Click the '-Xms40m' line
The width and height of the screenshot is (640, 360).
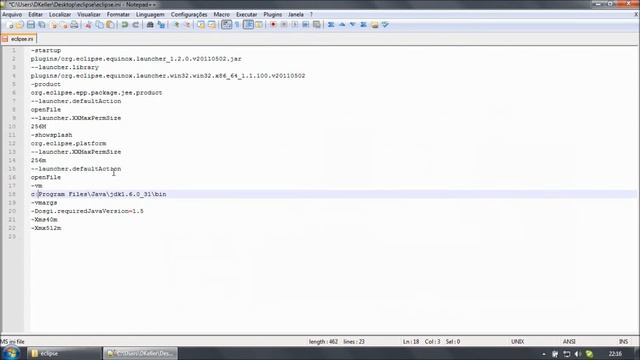pos(44,220)
